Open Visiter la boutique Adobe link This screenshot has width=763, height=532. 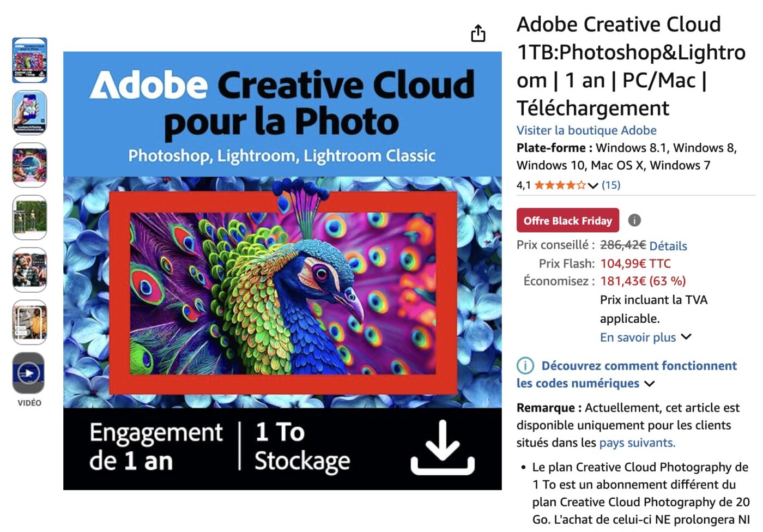(x=586, y=130)
